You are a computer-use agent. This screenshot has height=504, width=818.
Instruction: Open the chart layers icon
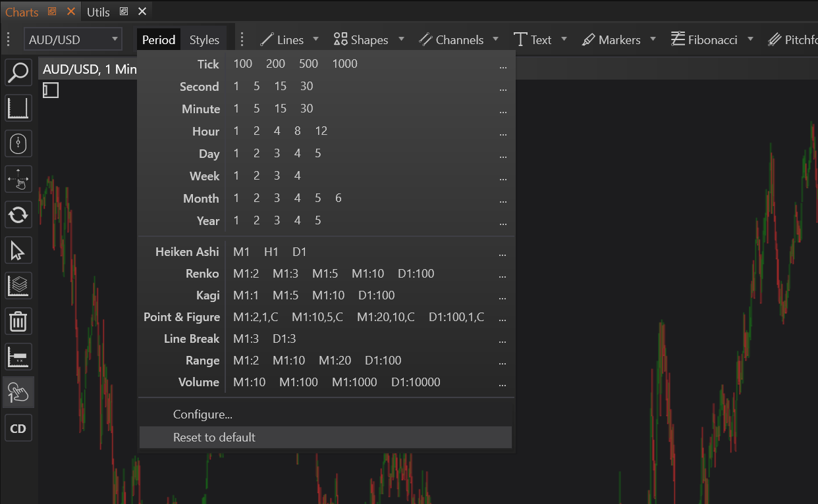(x=18, y=286)
